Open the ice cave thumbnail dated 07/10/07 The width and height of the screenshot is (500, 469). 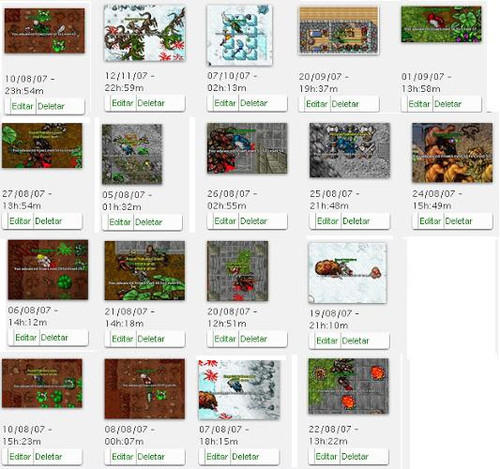point(239,35)
